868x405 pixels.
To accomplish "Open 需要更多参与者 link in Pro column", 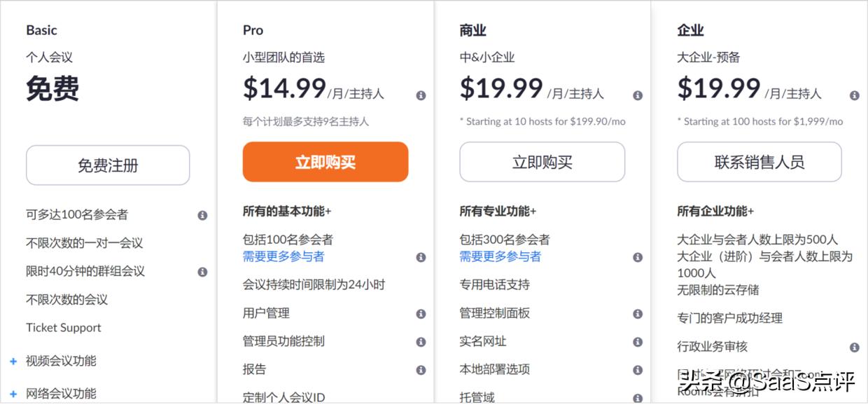I will click(282, 257).
